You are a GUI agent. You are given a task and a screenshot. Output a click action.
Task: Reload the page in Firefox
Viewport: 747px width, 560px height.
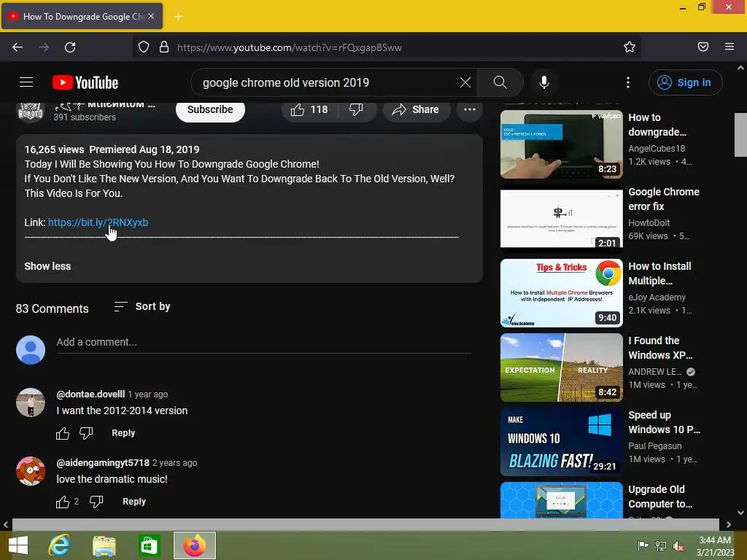pyautogui.click(x=70, y=47)
